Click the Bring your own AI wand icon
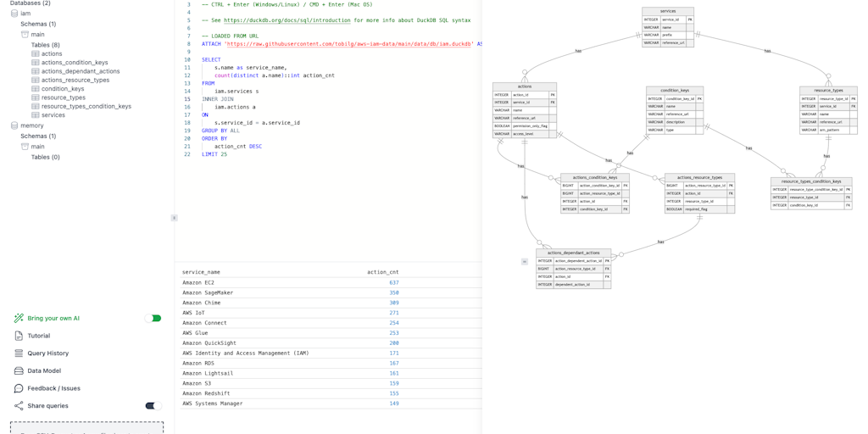The height and width of the screenshot is (434, 868). 19,319
